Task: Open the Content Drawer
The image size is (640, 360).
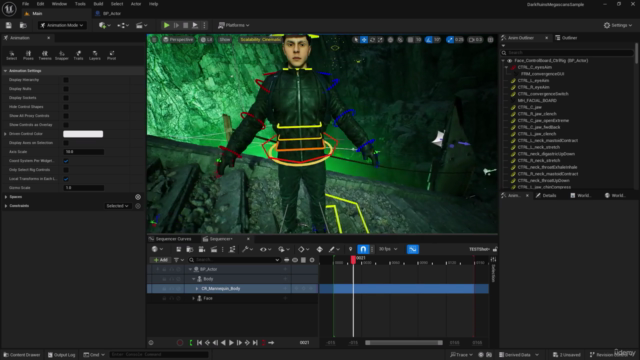Action: click(x=22, y=355)
